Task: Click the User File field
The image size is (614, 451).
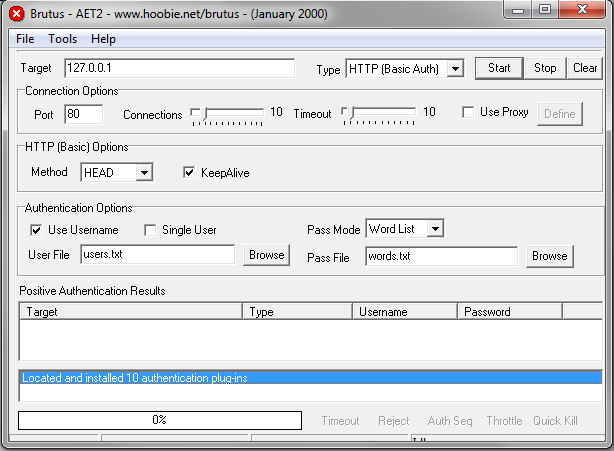Action: [157, 254]
